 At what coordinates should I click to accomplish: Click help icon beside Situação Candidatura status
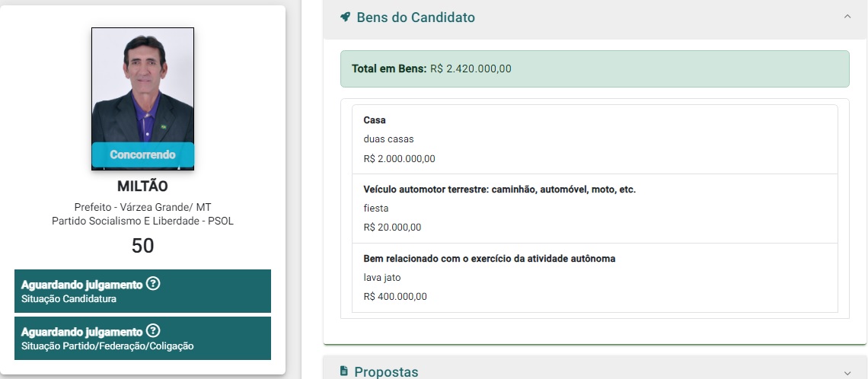click(153, 284)
